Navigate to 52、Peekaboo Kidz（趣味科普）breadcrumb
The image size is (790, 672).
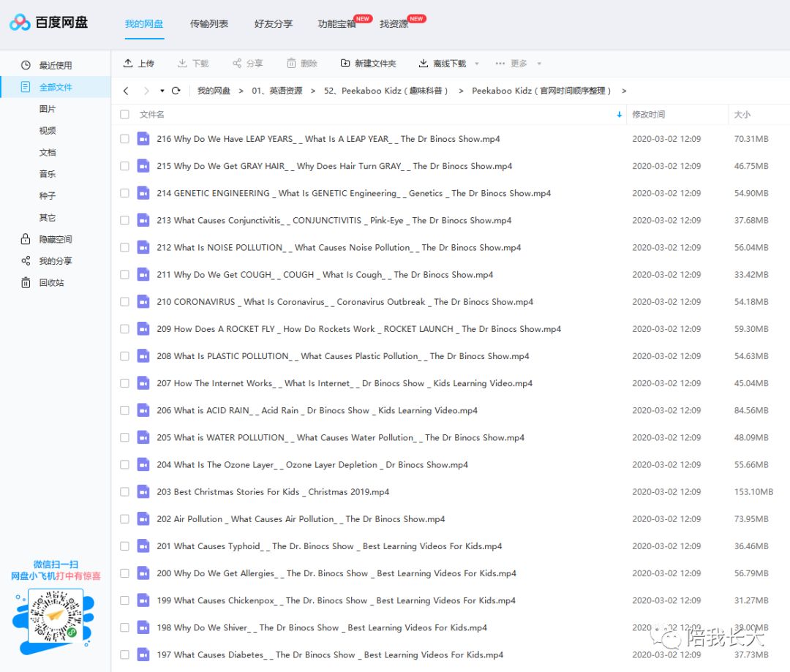click(x=386, y=91)
